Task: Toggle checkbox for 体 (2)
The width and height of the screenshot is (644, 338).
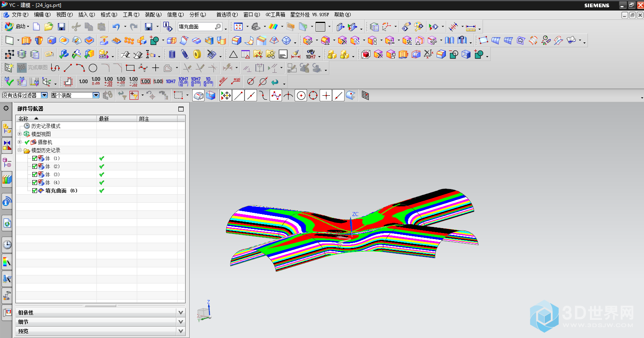Action: point(35,166)
